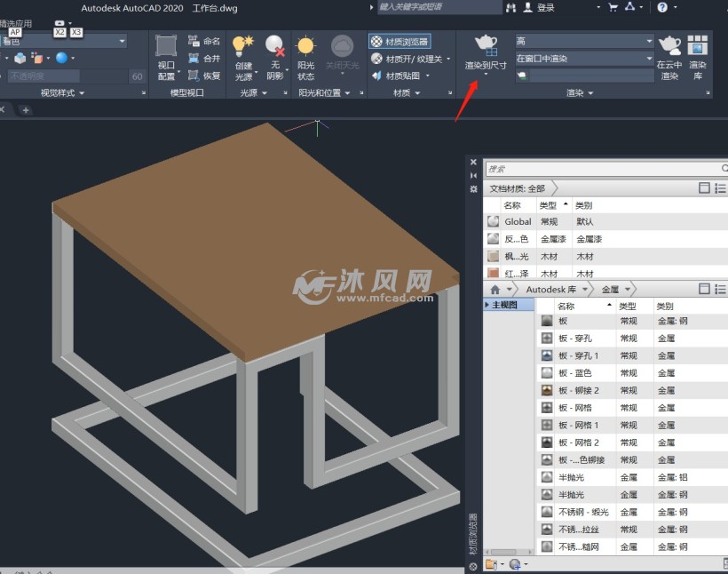Click the 类别 column header in library list

[x=665, y=307]
